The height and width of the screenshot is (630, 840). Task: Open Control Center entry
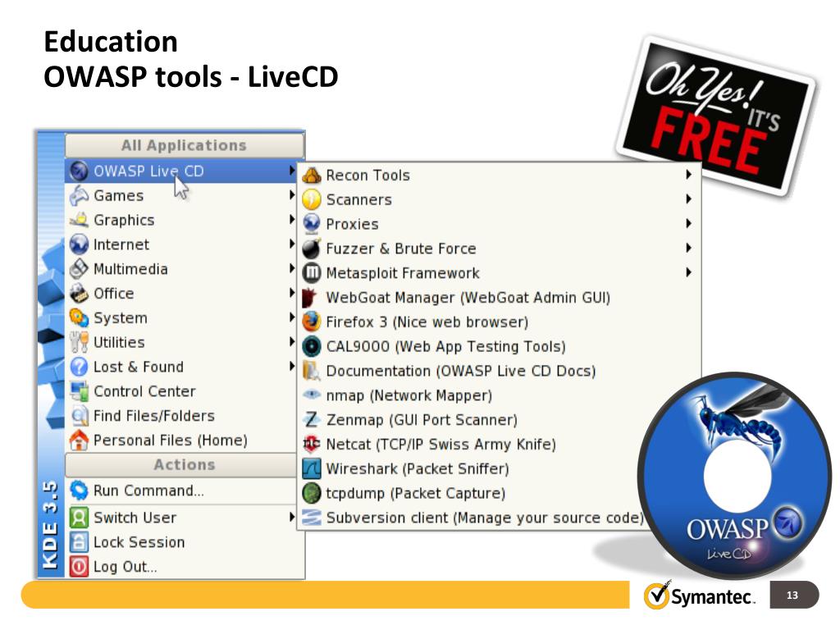pyautogui.click(x=182, y=391)
